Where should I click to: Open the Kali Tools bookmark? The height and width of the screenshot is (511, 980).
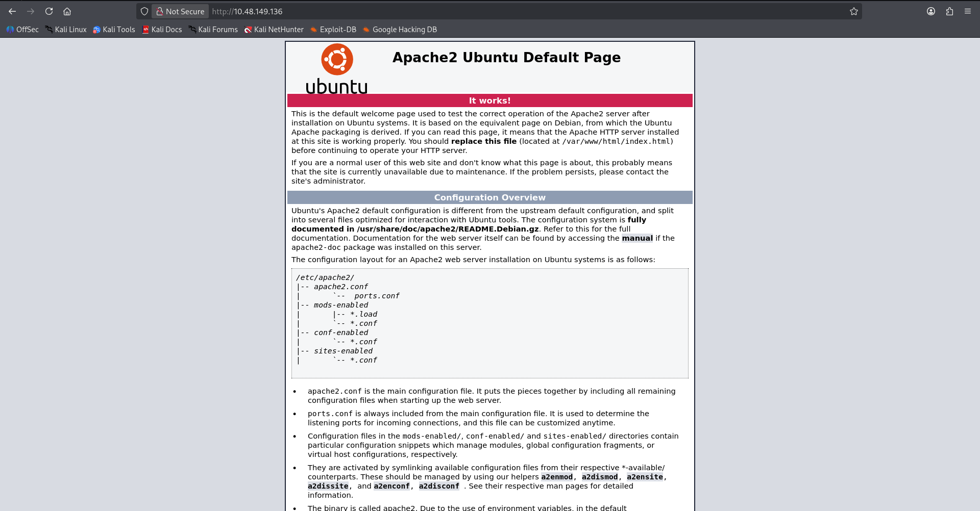tap(114, 30)
